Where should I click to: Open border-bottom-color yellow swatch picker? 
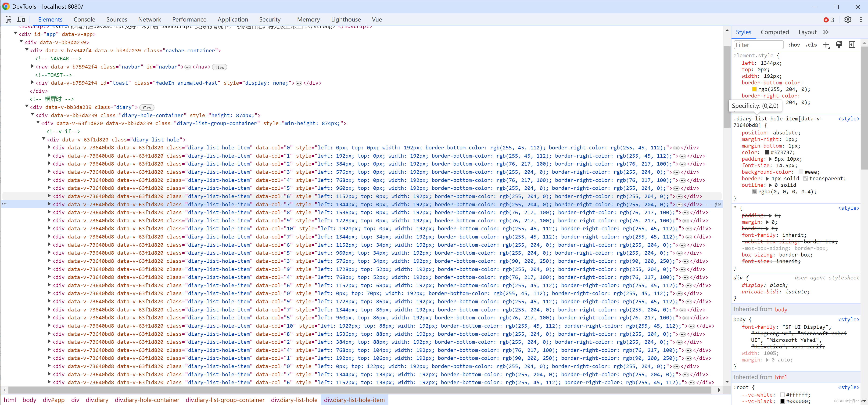coord(754,89)
